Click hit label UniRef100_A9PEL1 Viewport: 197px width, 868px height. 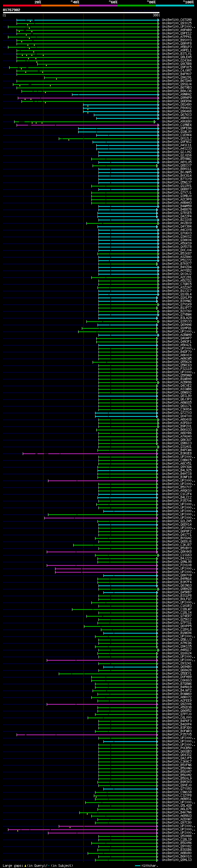click(x=177, y=50)
